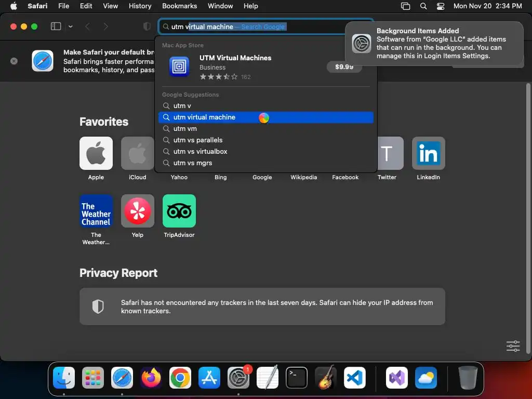Select the 'utm v' suggestion
532x399 pixels.
266,106
